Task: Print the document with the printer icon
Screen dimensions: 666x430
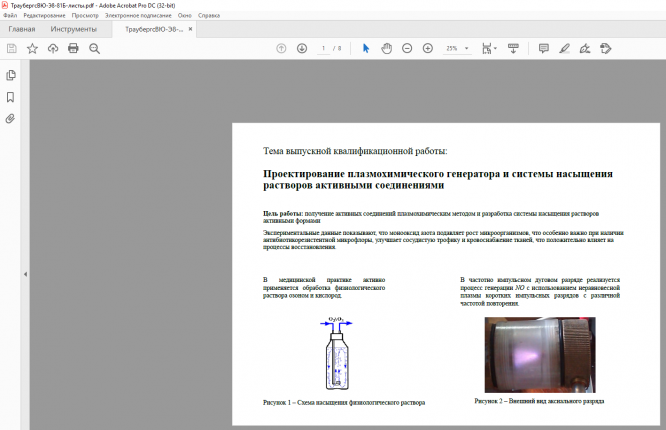Action: [x=73, y=48]
